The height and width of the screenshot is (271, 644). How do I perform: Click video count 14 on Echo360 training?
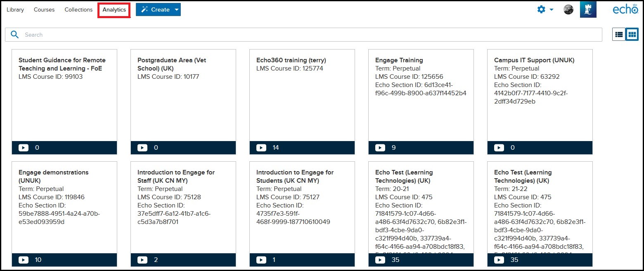276,148
